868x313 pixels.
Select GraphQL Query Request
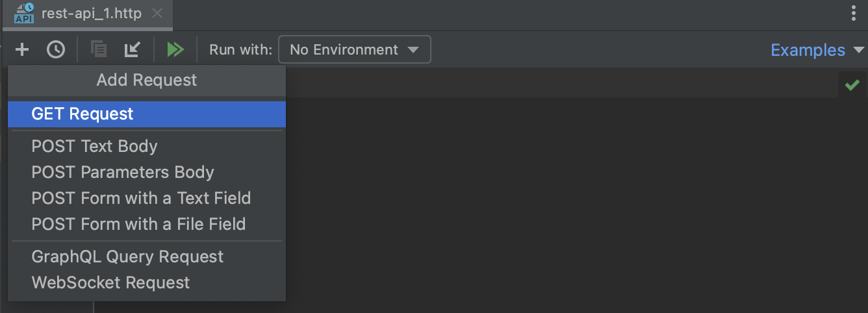pos(127,257)
